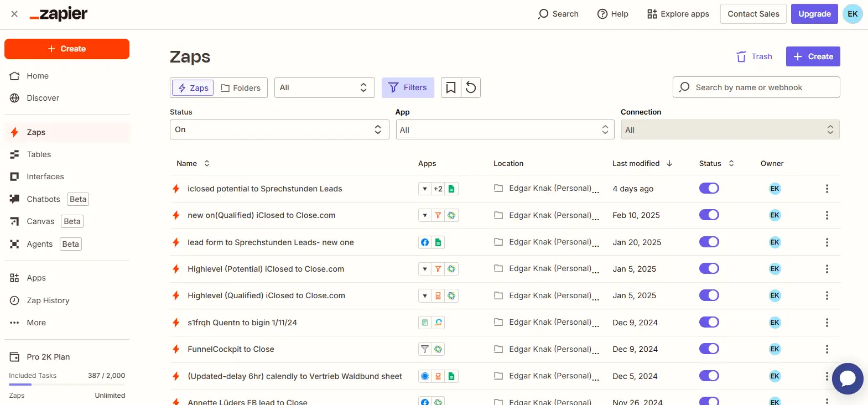Viewport: 868px width, 405px height.
Task: Close the sidebar with the X icon
Action: click(14, 14)
